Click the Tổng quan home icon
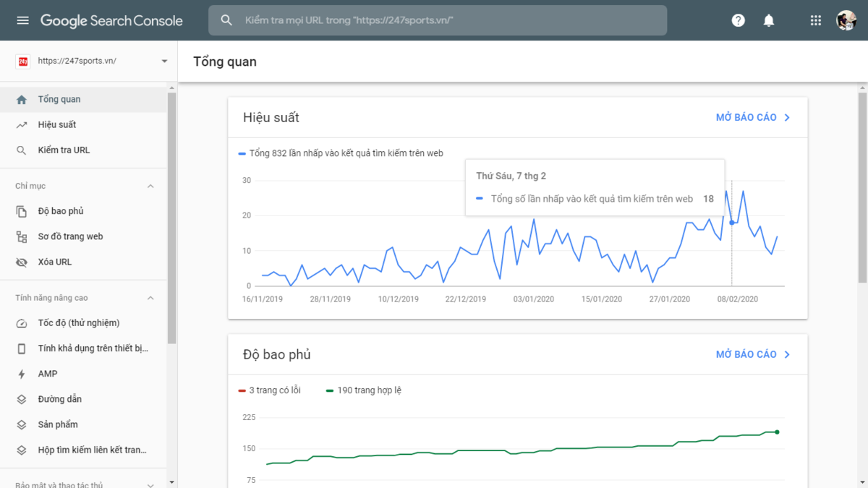This screenshot has width=868, height=488. (22, 100)
